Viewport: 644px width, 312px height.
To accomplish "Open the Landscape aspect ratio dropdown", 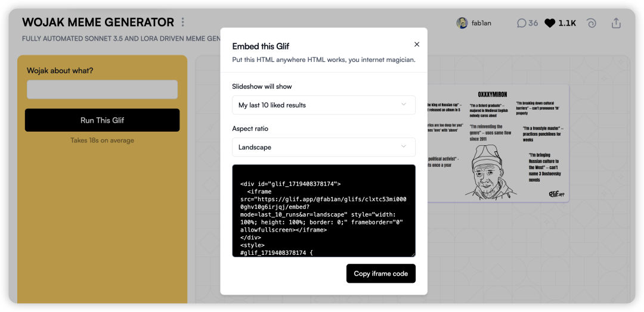I will (323, 147).
